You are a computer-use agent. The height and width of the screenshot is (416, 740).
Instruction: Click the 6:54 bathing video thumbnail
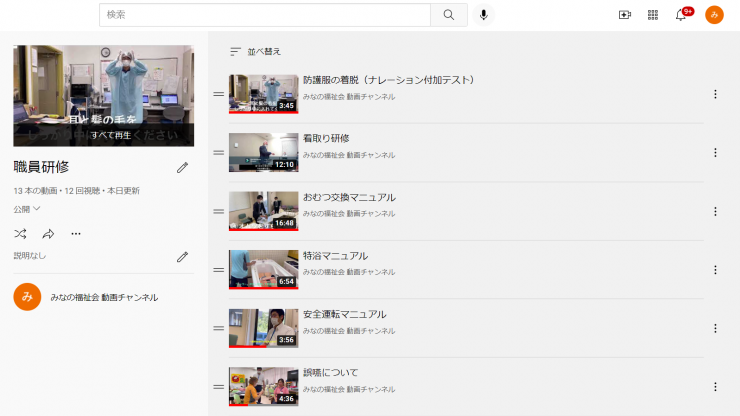click(264, 270)
